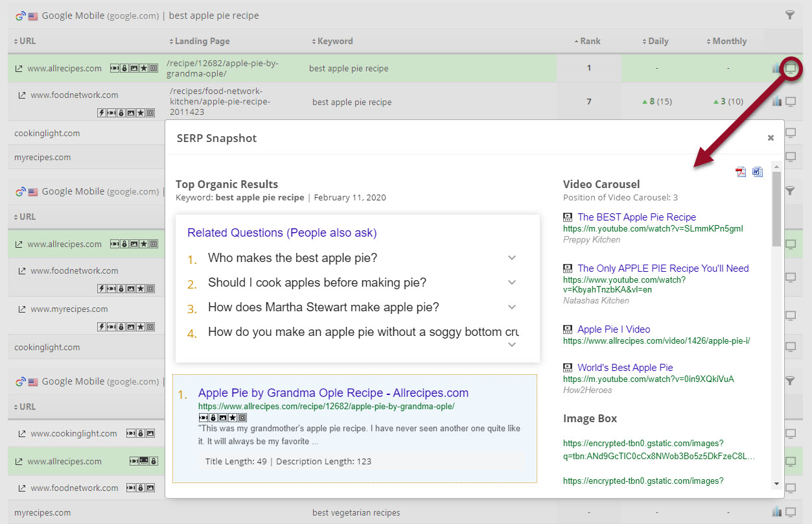Expand 'Who makes the best apple pie?' question
This screenshot has height=524, width=812.
pos(512,258)
